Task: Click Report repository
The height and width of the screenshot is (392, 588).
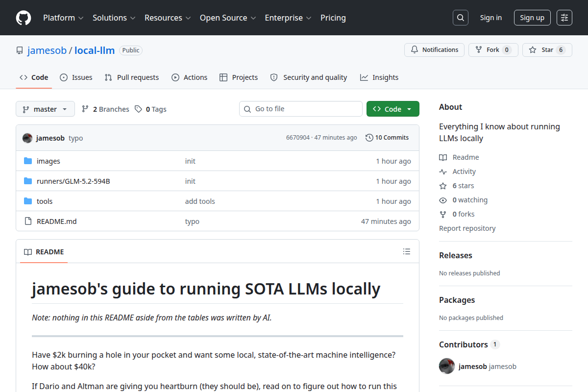Action: [x=467, y=228]
